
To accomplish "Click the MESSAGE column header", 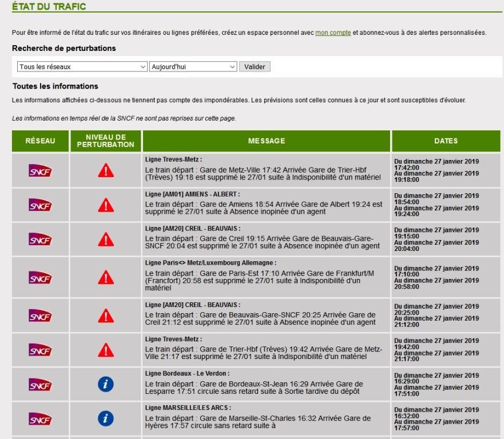I will (266, 141).
